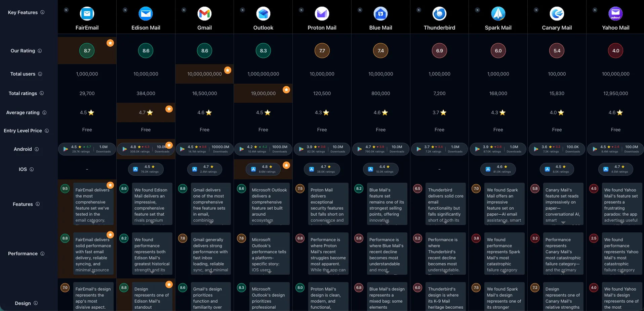Open Canary Mail's App Store badge
This screenshot has height=311, width=644.
[557, 169]
